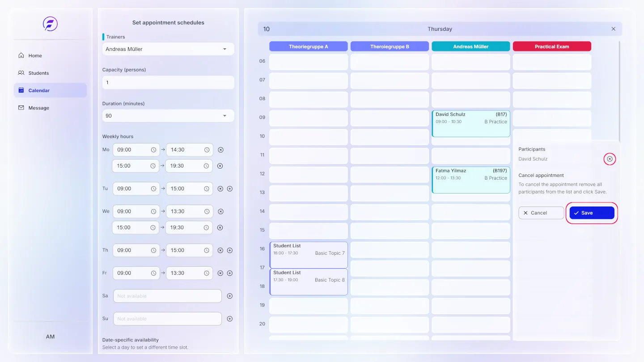Click Saturday Not available field
644x362 pixels.
(x=167, y=296)
